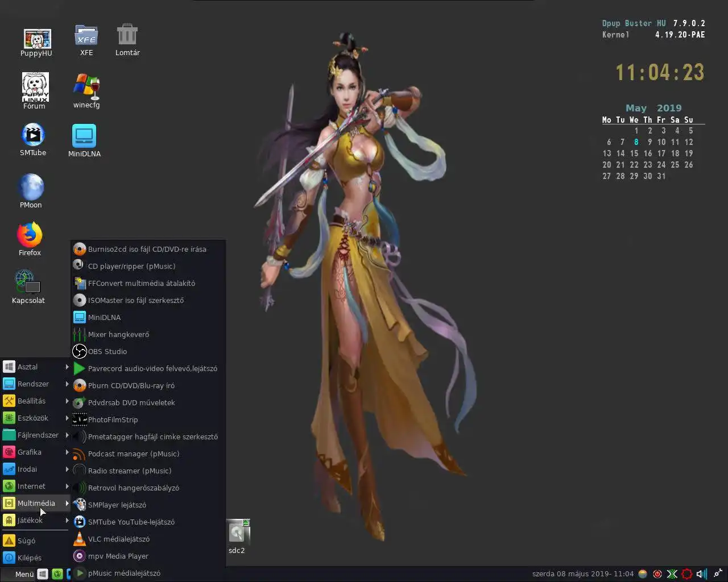Launch Burniso2cd iso fájl CD/DVD-re írása

(148, 249)
